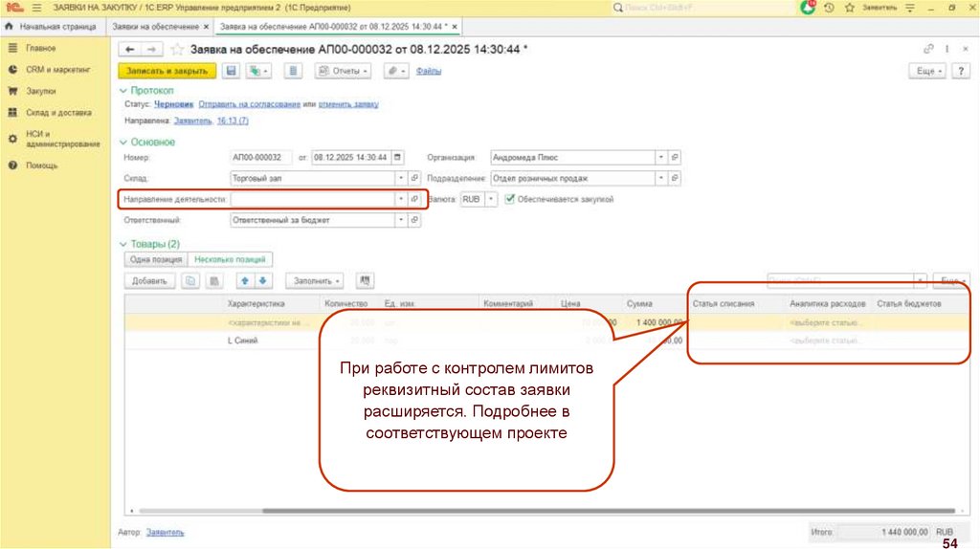Image resolution: width=980 pixels, height=549 pixels.
Task: Open the main hamburger menu
Action: tap(36, 8)
